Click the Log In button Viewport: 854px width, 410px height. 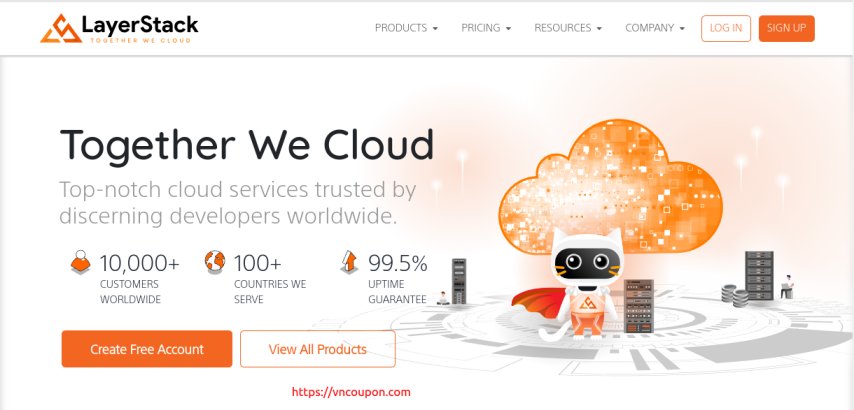[726, 28]
